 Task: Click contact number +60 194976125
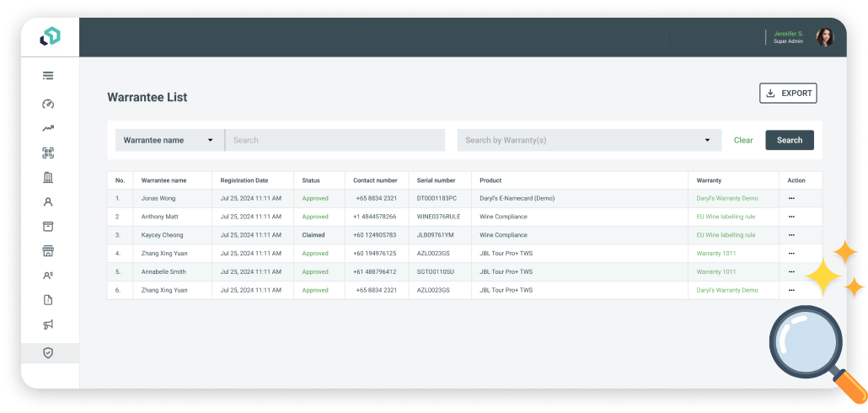click(375, 253)
